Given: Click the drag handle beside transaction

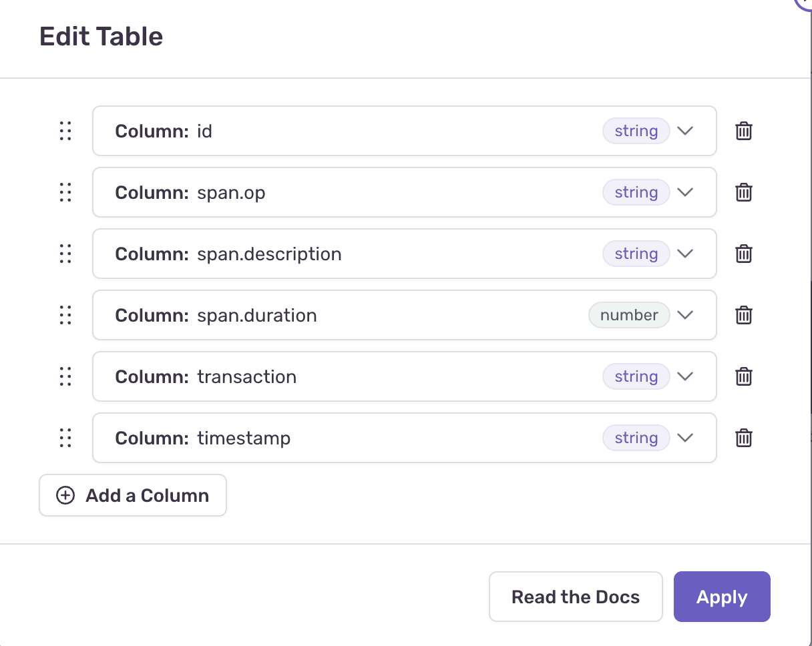Looking at the screenshot, I should pyautogui.click(x=65, y=376).
